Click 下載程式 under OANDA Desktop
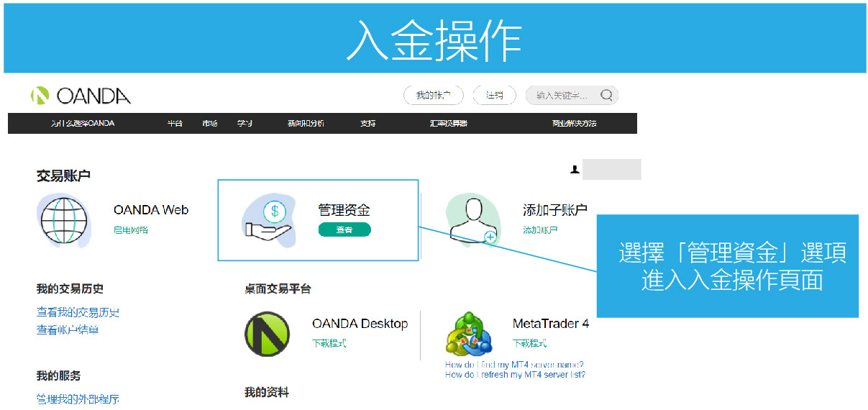868x410 pixels. (329, 343)
